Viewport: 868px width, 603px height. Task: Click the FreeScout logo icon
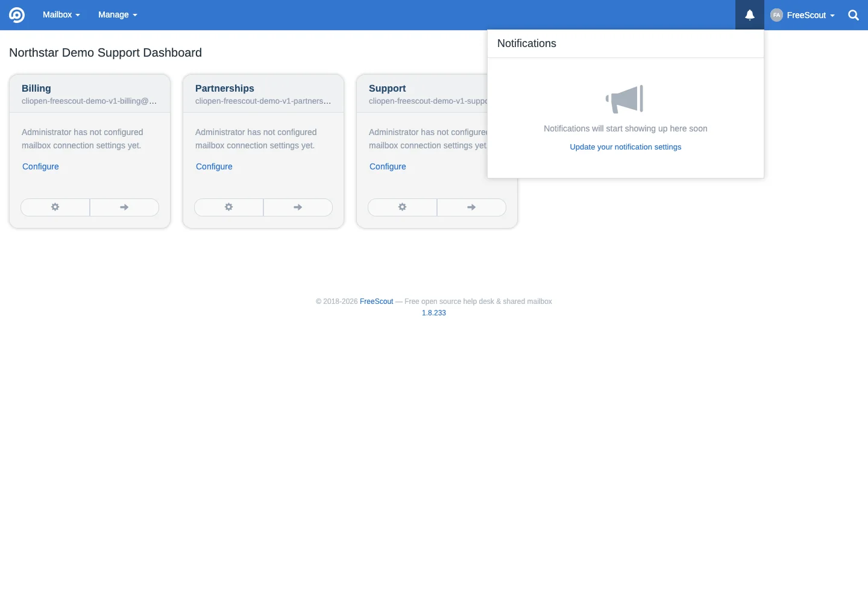coord(17,15)
